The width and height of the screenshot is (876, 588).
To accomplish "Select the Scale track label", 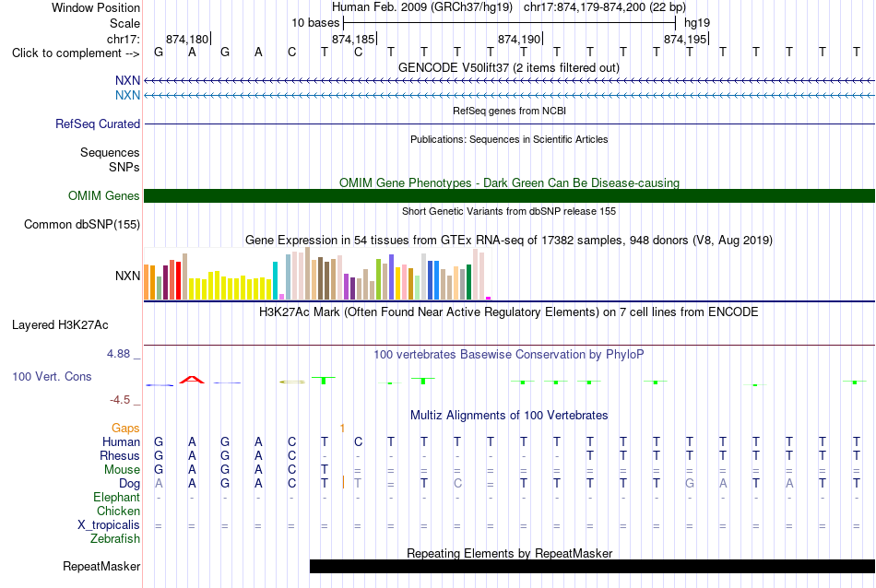I will 124,23.
